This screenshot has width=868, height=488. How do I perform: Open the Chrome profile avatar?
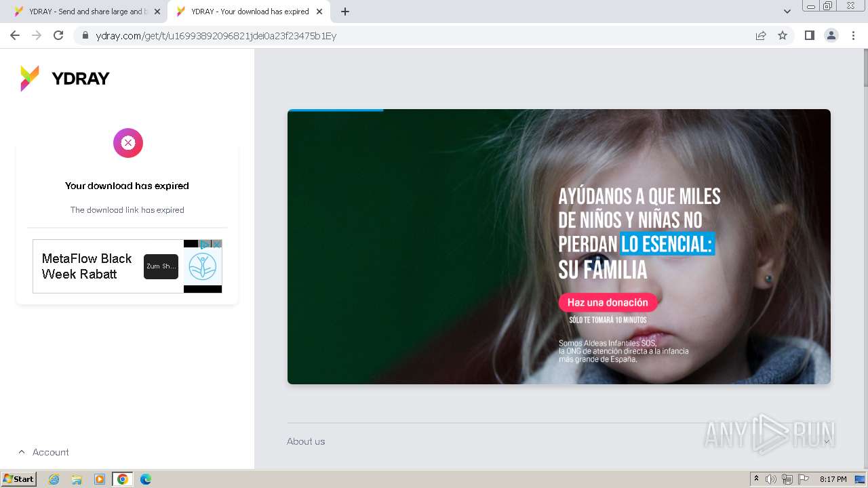(831, 36)
